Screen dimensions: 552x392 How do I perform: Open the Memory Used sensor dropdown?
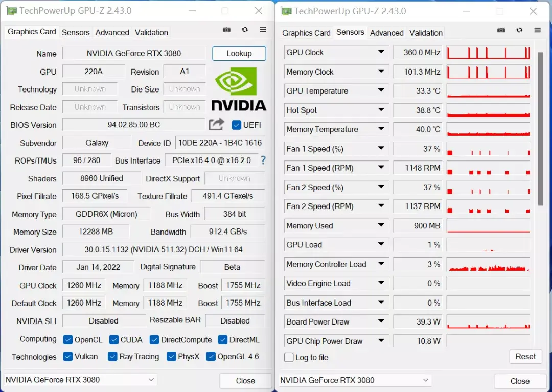coord(380,225)
